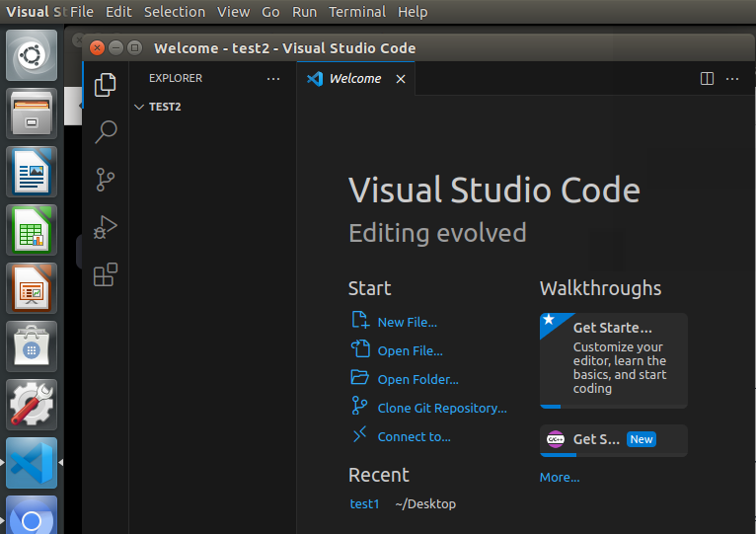The height and width of the screenshot is (534, 756).
Task: Click the Connect to remote icon
Action: pyautogui.click(x=359, y=434)
